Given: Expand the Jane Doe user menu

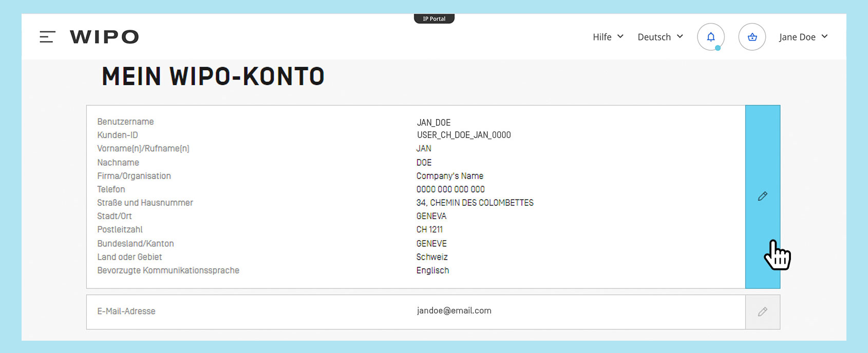Looking at the screenshot, I should pos(803,37).
